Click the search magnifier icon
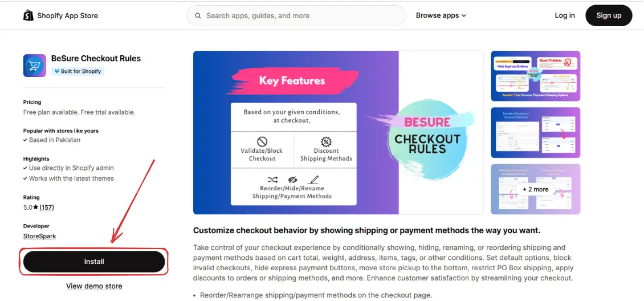Viewport: 644px width, 301px height. [x=198, y=16]
